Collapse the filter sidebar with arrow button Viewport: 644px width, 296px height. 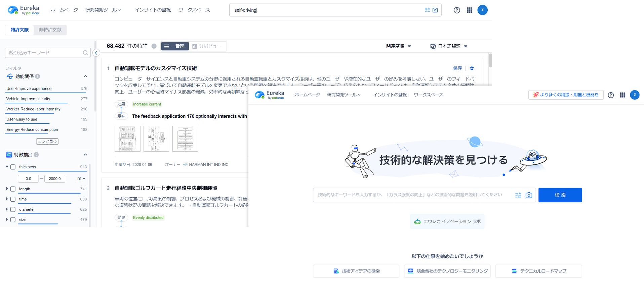[96, 53]
